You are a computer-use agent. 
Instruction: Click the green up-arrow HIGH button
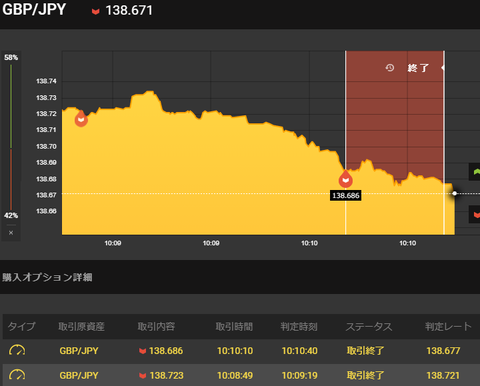[x=476, y=171]
